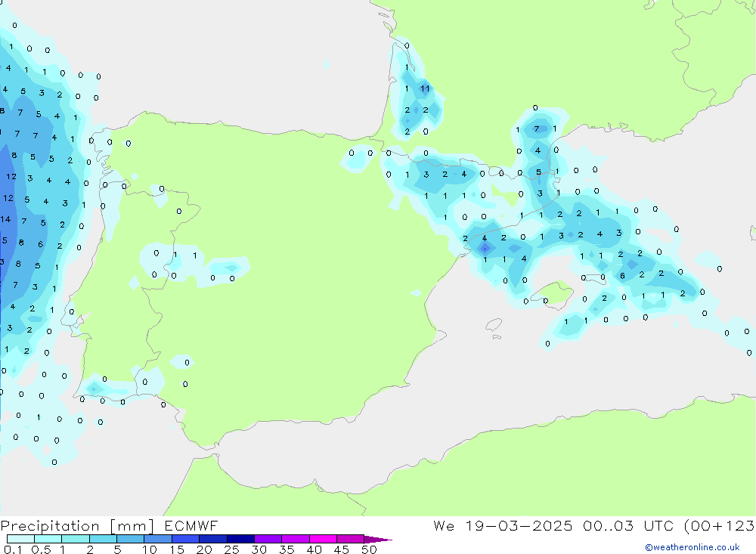Viewport: 756px width, 554px height.
Task: Click the legend scale label '0.1'
Action: [13, 549]
